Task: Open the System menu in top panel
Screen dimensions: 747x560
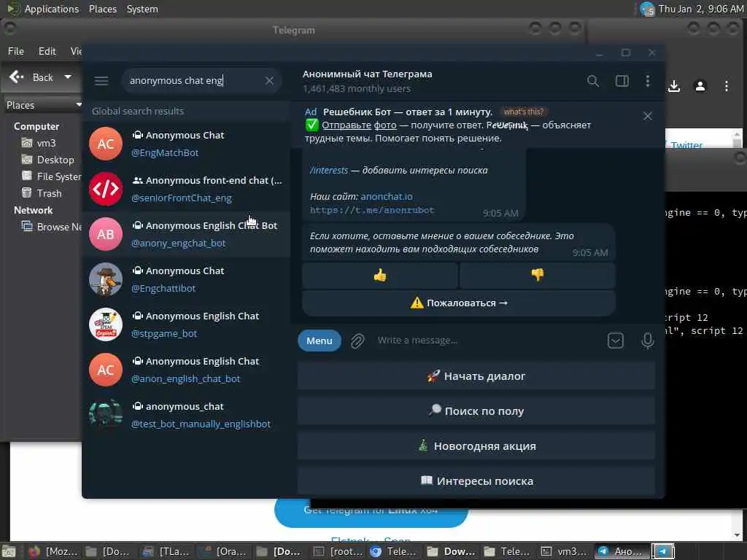Action: pyautogui.click(x=142, y=9)
